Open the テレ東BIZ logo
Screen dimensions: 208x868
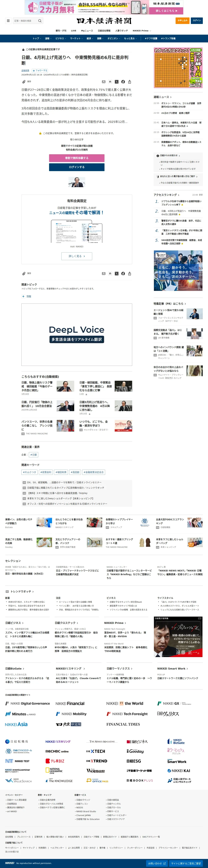coord(55,761)
